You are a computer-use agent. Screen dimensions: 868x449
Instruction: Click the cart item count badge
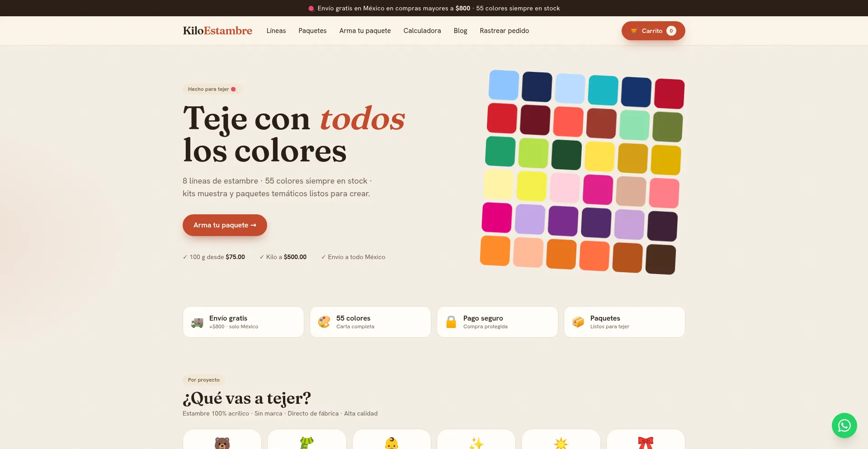671,31
